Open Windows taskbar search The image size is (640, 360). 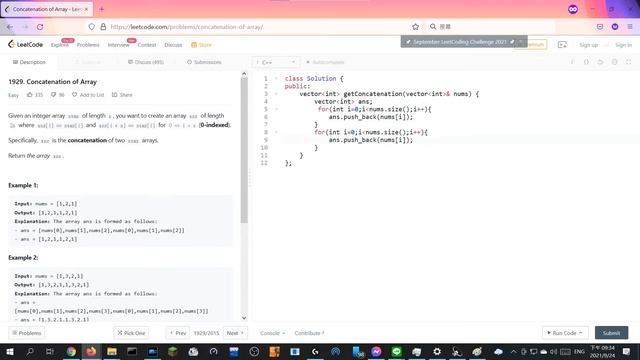coord(30,351)
